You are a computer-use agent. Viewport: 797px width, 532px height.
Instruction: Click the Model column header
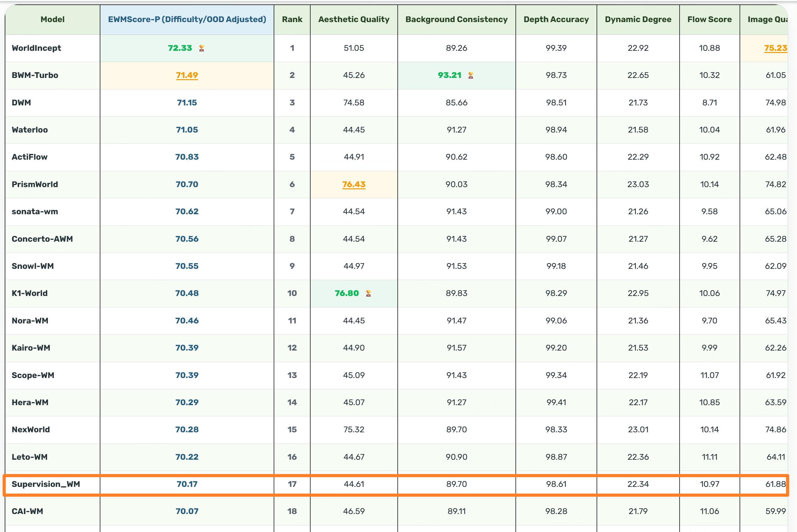[53, 19]
